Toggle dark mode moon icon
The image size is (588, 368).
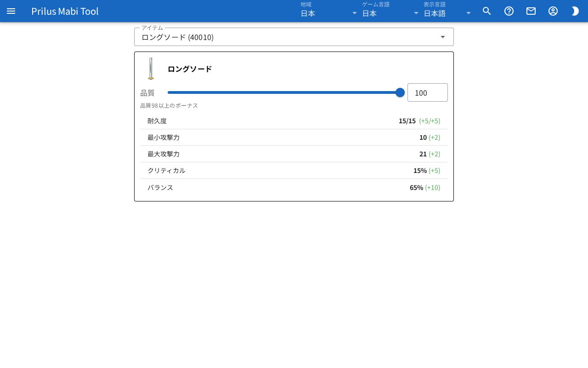coord(575,11)
